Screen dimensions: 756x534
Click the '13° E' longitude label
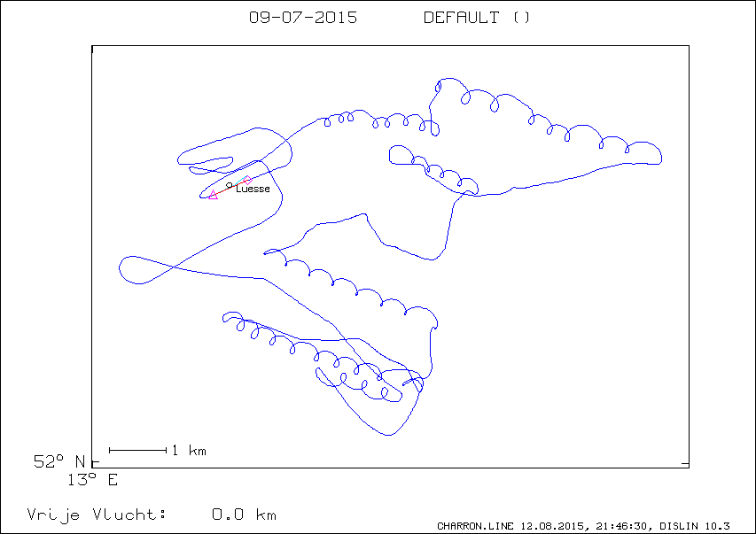(92, 480)
